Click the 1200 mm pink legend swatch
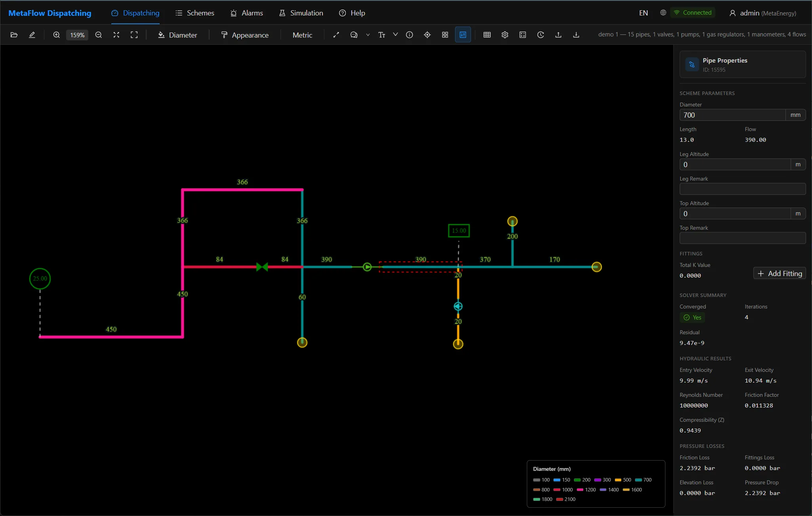This screenshot has height=516, width=812. tap(580, 490)
